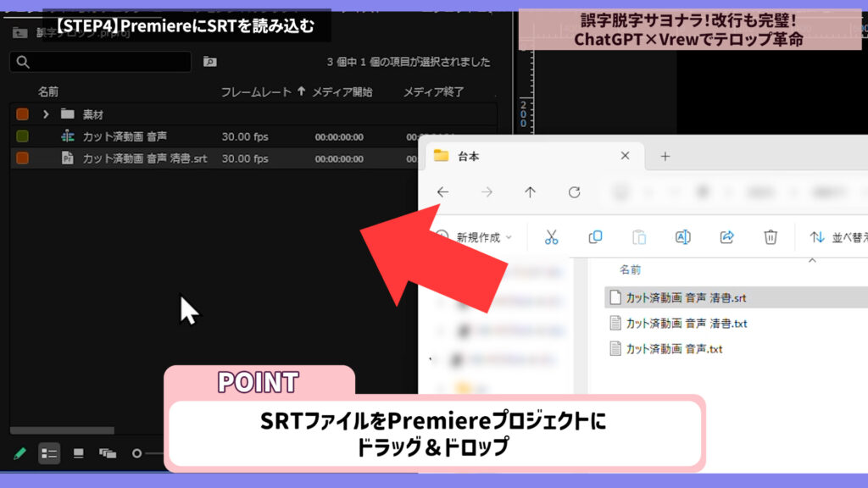Select カット済動画 音声 清書.txt in Explorer
The height and width of the screenshot is (488, 868).
coord(687,323)
